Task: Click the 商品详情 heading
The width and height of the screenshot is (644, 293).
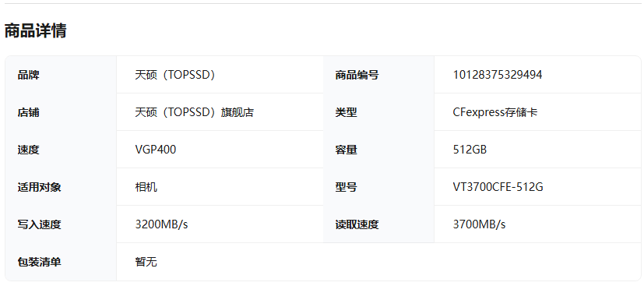Action: [x=35, y=31]
